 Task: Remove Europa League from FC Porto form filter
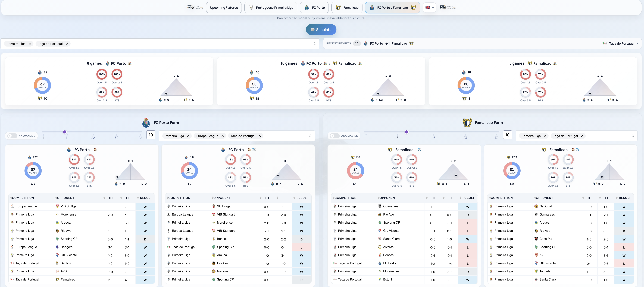pos(223,136)
